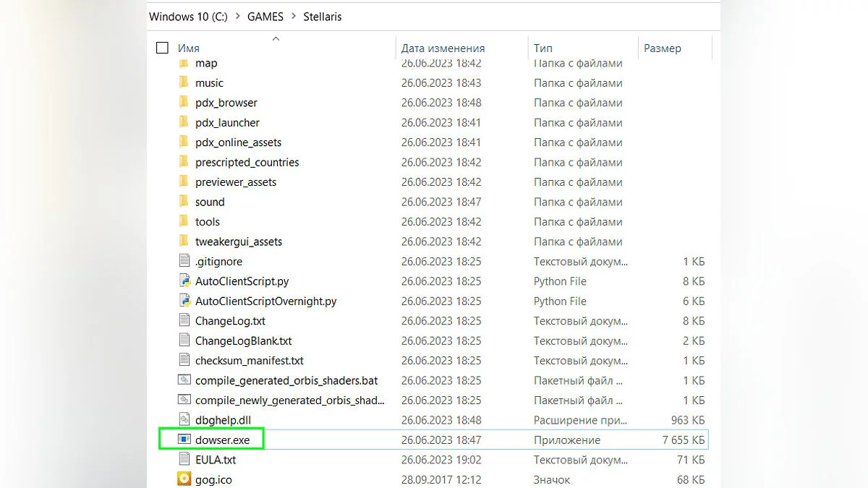868x488 pixels.
Task: Select the pdx_launcher folder name
Action: click(227, 123)
